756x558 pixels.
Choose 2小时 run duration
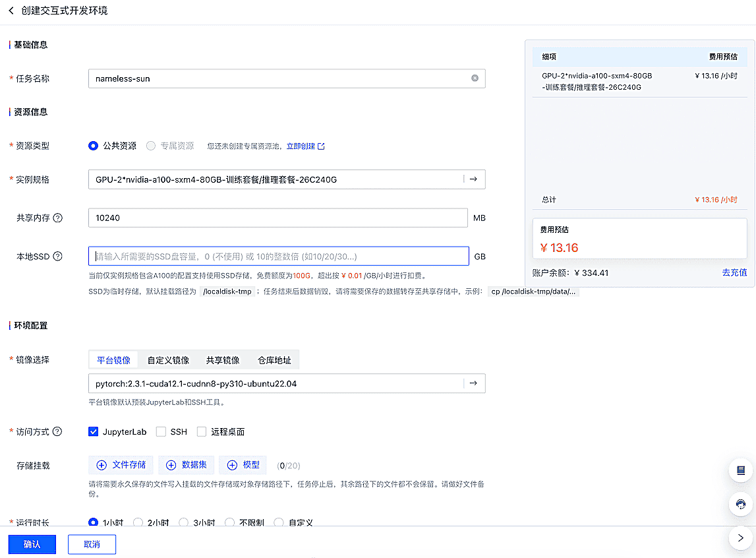click(x=138, y=522)
